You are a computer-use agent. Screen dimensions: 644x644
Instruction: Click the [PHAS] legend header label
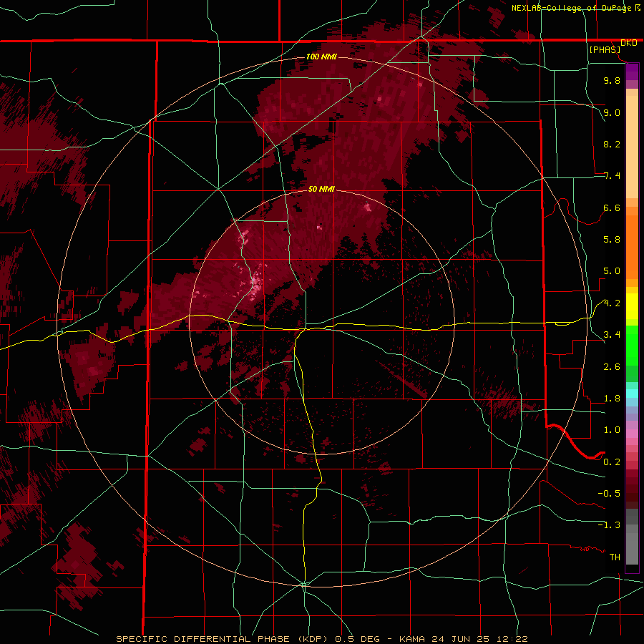tap(605, 49)
